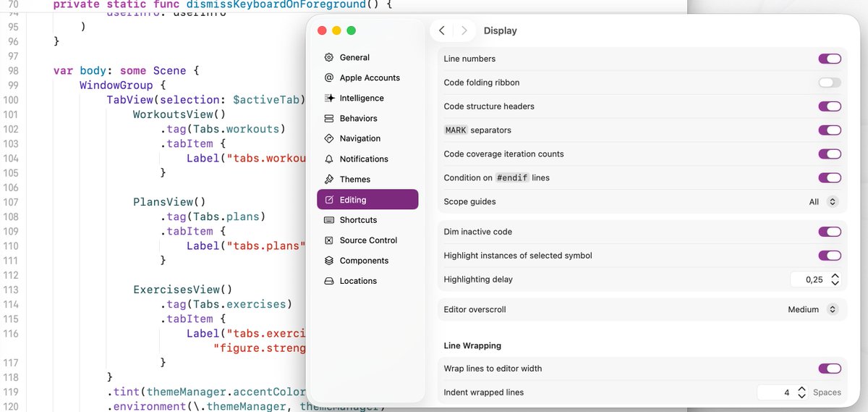Screen dimensions: 868x412
Task: Click the Shortcuts keyboard icon
Action: click(329, 219)
